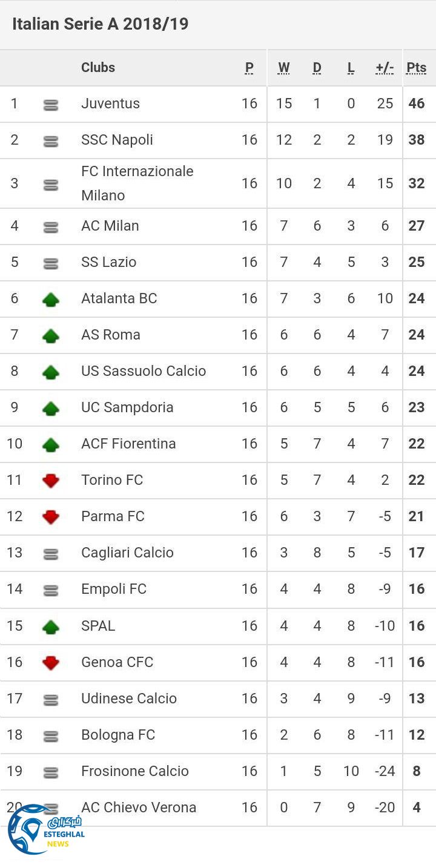Click the green up arrow beside Atalanta BC
Screen dimensions: 436x868
[51, 299]
